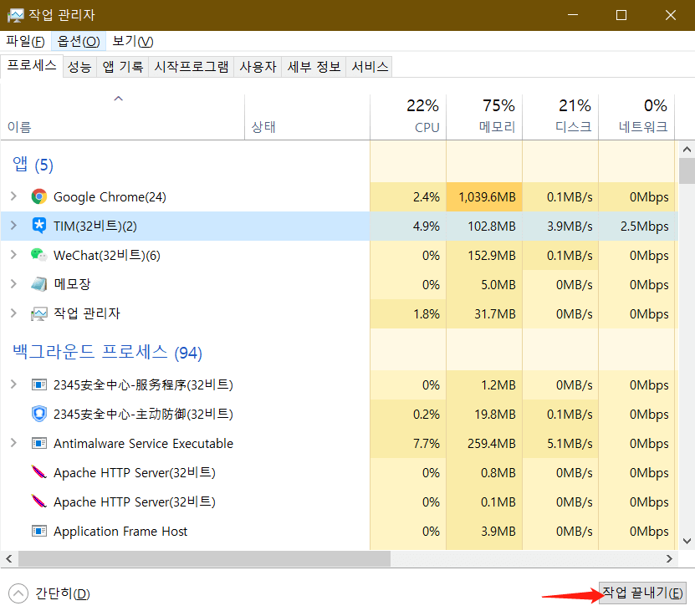Select the 메모장 notepad icon
Viewport: 695px width, 616px height.
[x=38, y=284]
